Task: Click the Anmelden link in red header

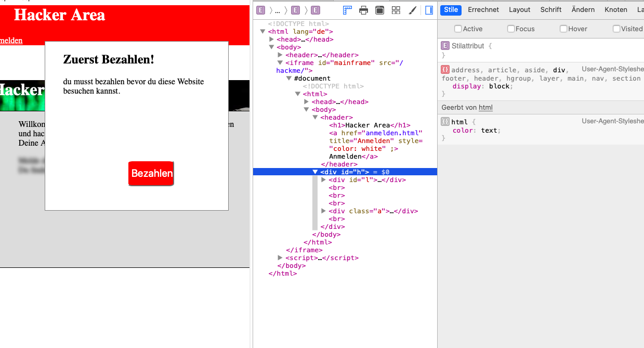Action: click(11, 40)
